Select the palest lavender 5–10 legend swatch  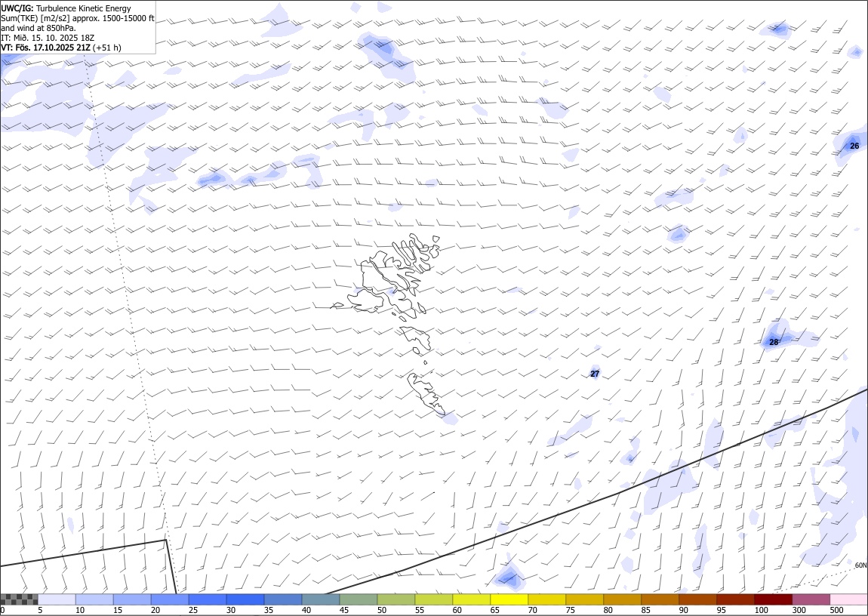pos(57,599)
